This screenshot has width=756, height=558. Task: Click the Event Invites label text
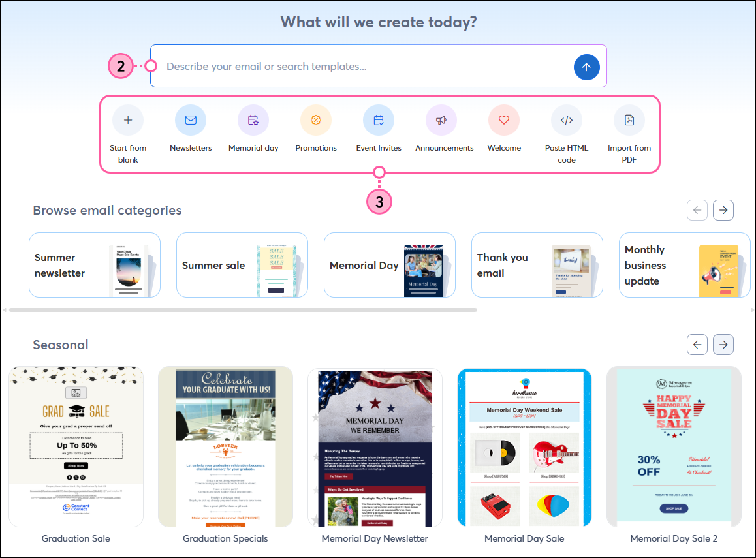click(379, 148)
